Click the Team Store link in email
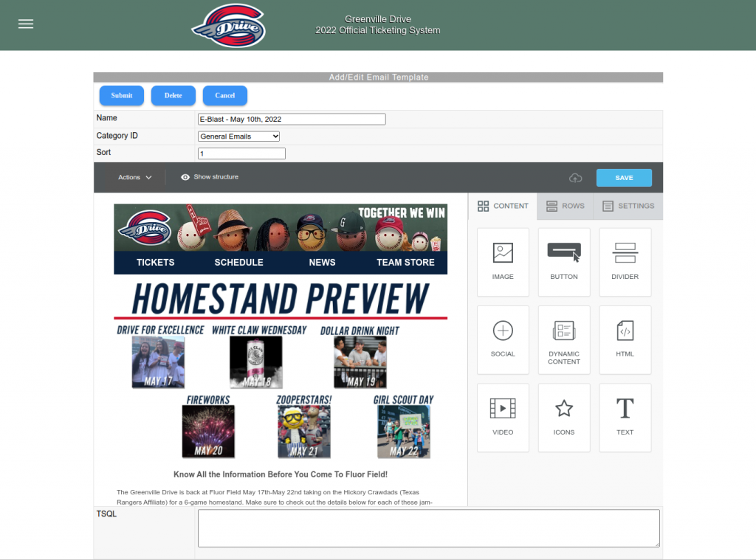756x560 pixels. (x=405, y=262)
